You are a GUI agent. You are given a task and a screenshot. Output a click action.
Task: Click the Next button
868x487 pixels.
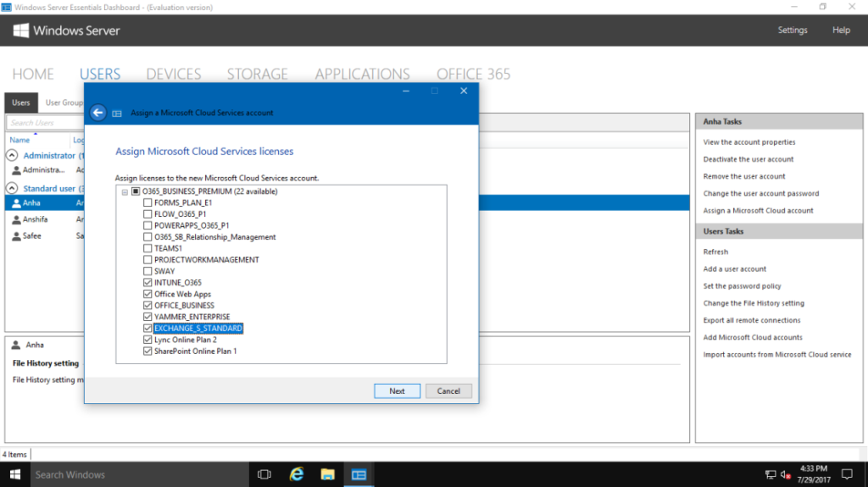(397, 391)
